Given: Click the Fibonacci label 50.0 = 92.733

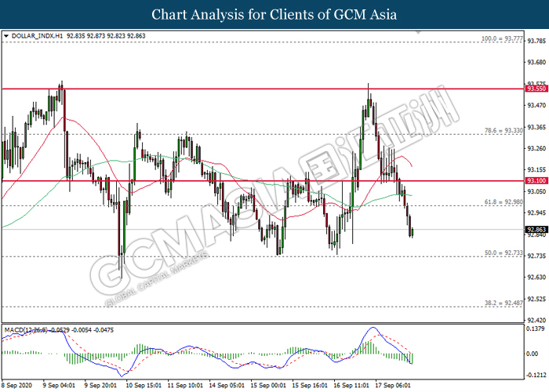Looking at the screenshot, I should coord(504,252).
